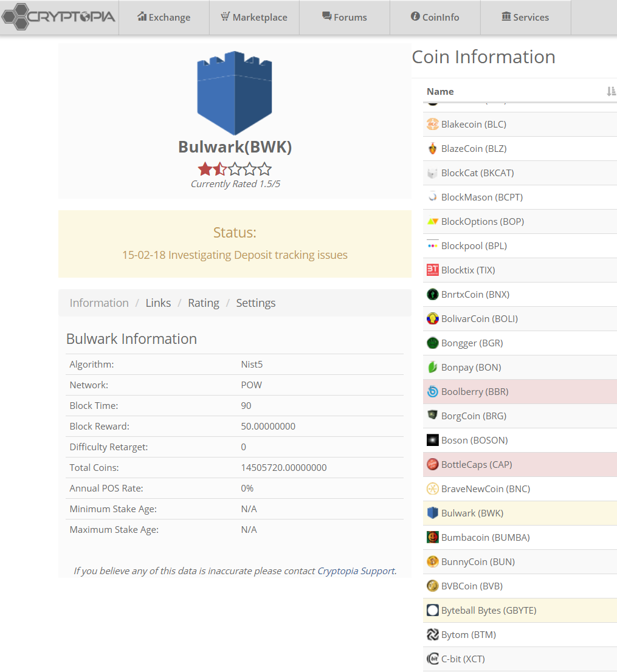Click the BlockOptions (BOP) icon
The width and height of the screenshot is (617, 672).
[x=433, y=222]
